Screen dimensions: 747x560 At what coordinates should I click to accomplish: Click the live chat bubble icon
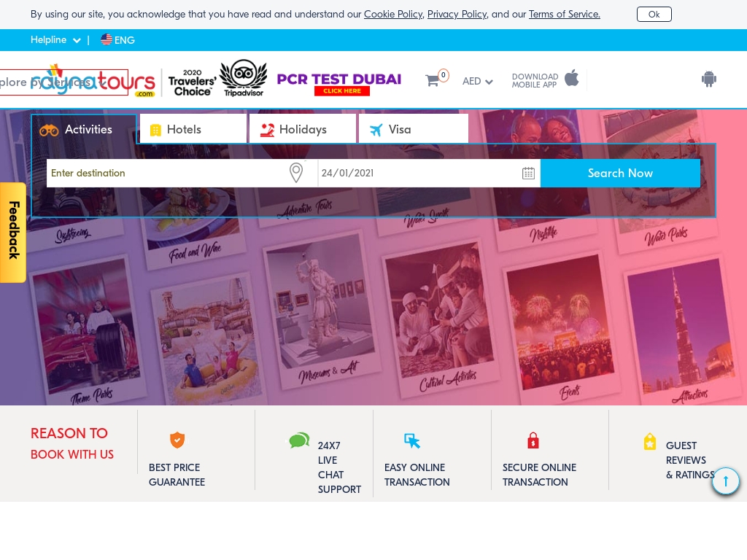[298, 440]
